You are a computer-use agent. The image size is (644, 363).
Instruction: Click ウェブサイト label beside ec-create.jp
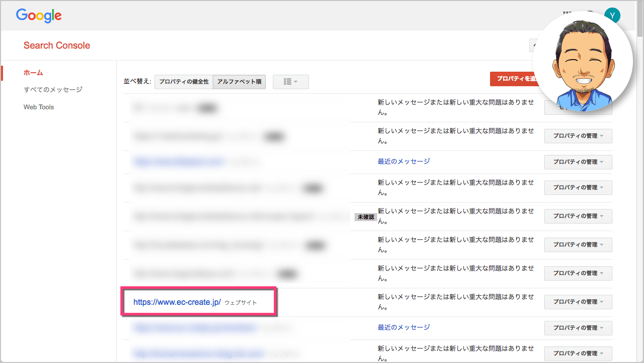241,303
